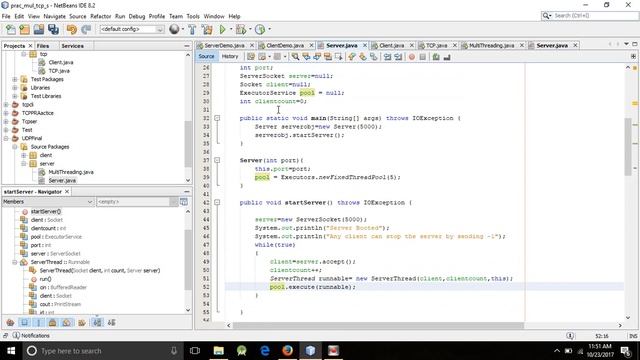
Task: Open Firefox from the taskbar
Action: [x=288, y=351]
